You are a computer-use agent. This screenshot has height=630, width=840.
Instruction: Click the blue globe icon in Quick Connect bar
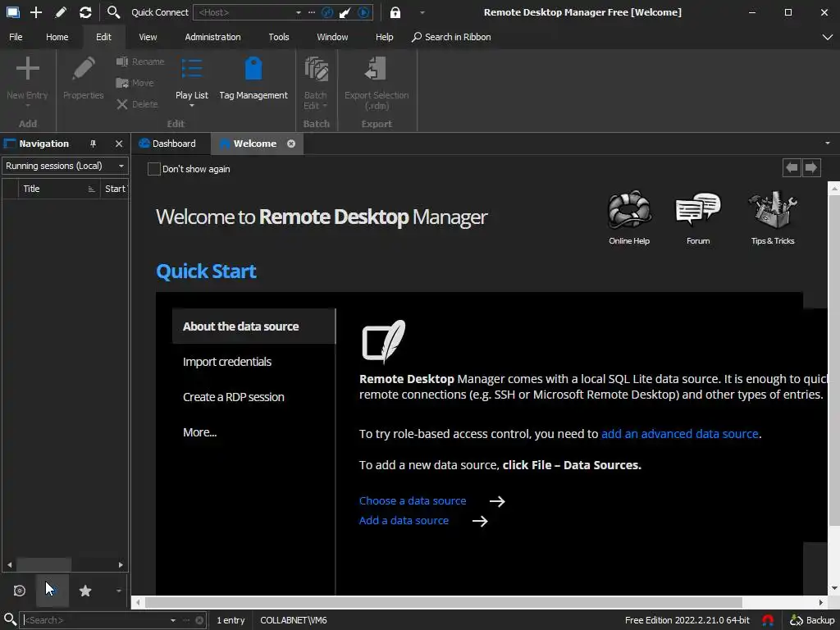(327, 12)
